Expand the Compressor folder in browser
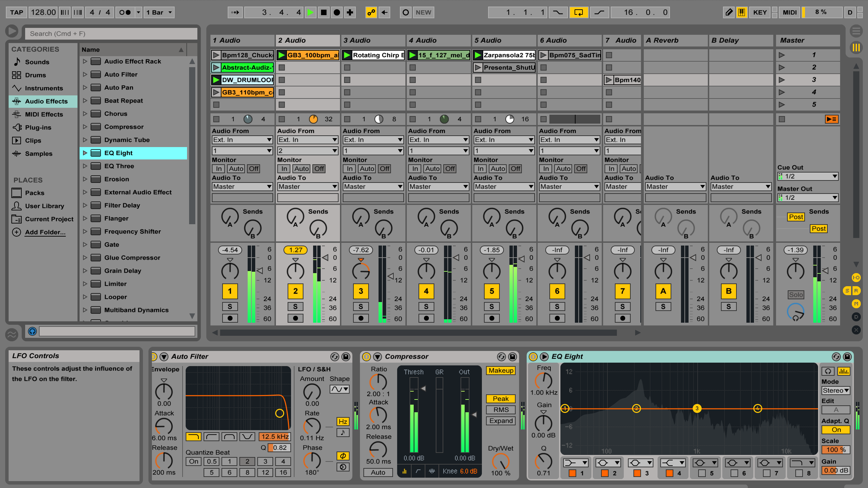This screenshot has height=488, width=868. pyautogui.click(x=85, y=127)
